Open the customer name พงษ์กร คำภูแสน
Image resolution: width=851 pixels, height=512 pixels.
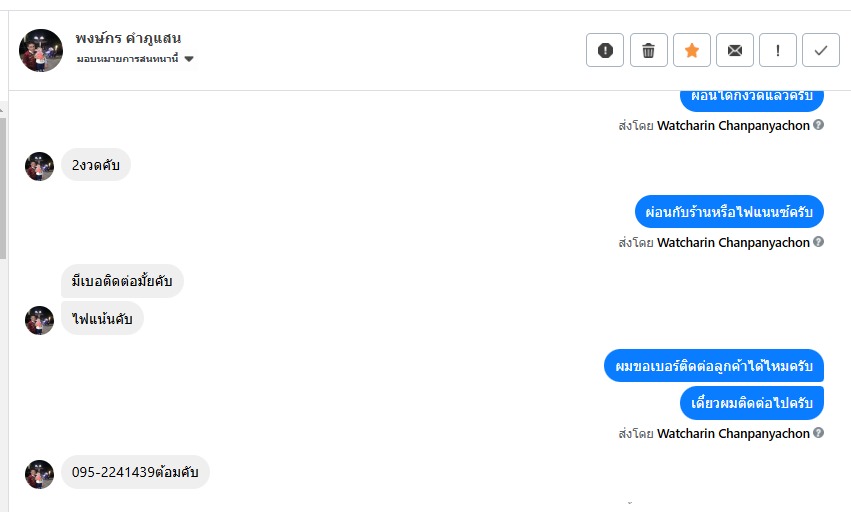[x=128, y=38]
